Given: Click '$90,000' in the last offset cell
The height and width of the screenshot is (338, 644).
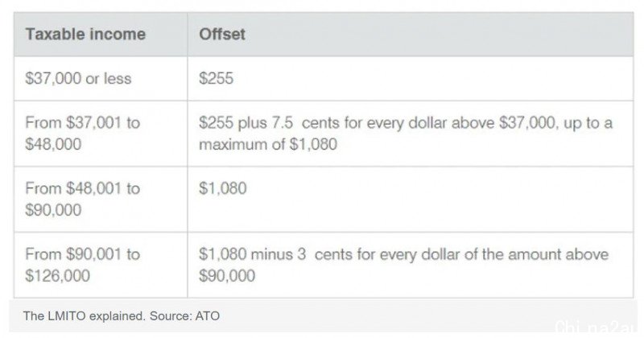Looking at the screenshot, I should [x=227, y=275].
